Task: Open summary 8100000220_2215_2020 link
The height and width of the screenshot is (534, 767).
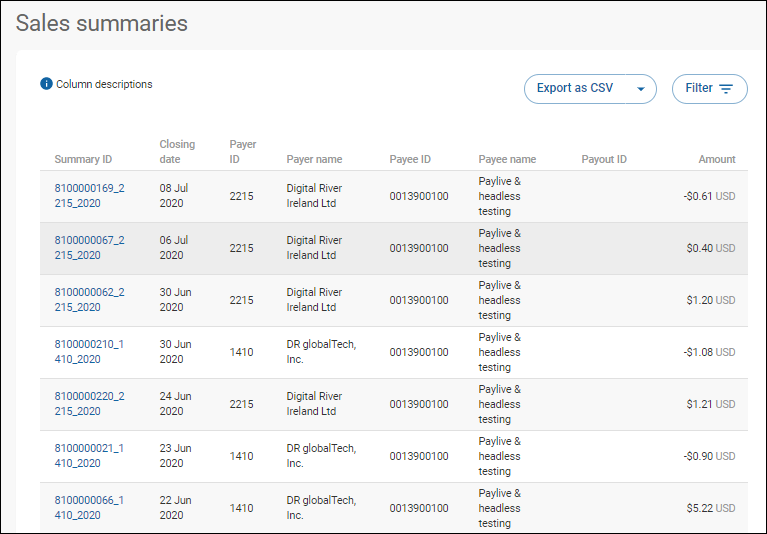Action: [x=90, y=403]
